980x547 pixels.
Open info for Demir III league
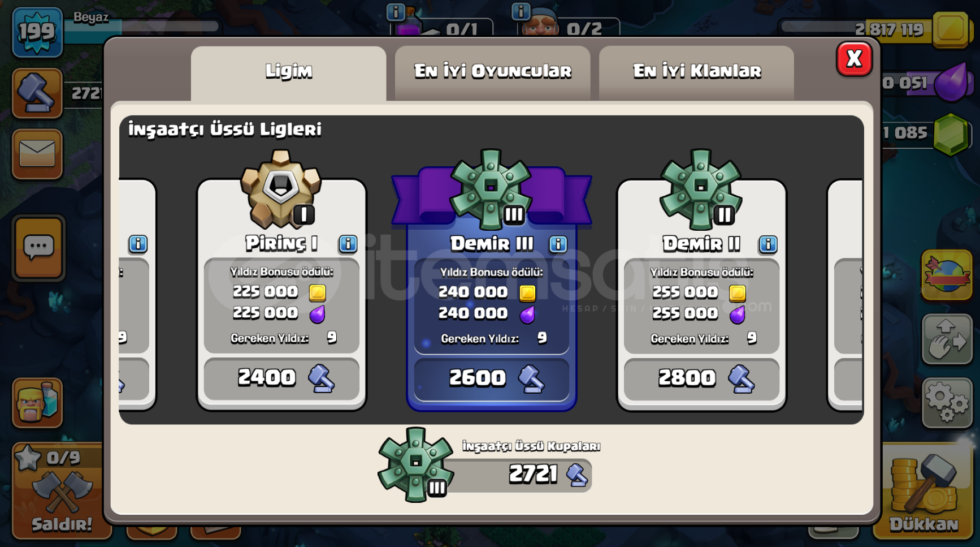click(x=558, y=244)
